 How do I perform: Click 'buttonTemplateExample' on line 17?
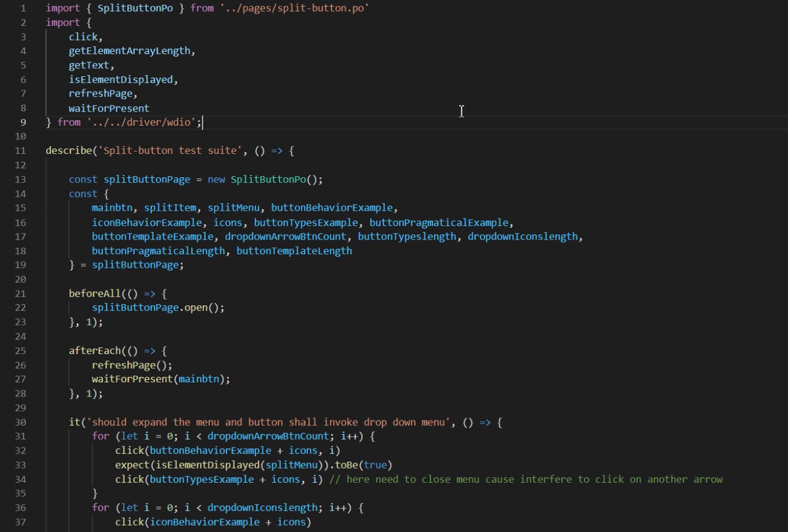(153, 236)
